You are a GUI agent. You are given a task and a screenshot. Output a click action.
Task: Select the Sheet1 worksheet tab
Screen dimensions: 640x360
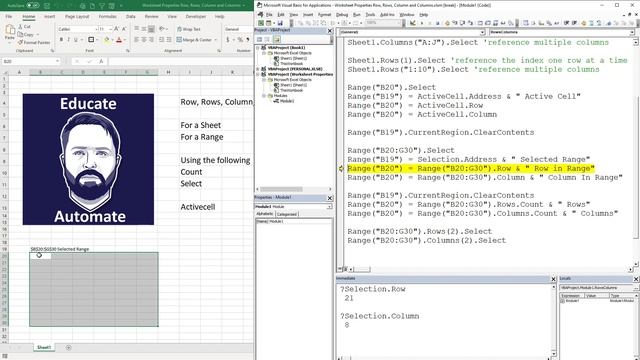pos(44,347)
